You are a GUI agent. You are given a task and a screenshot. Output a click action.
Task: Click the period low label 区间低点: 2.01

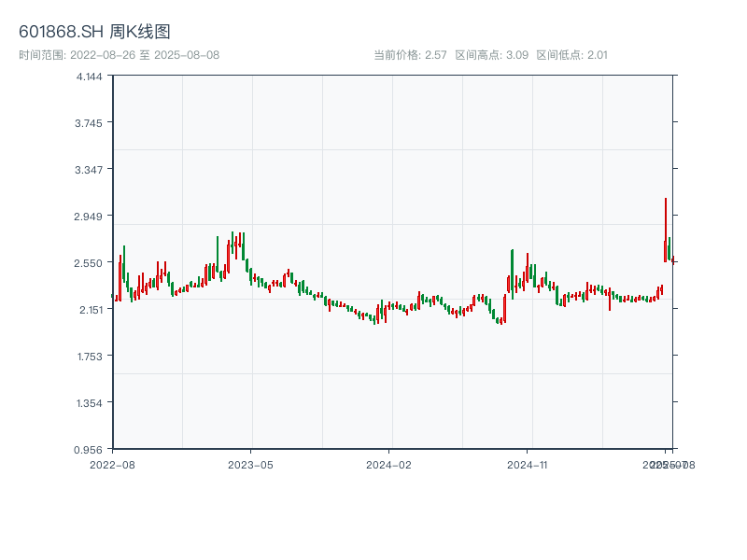[571, 55]
